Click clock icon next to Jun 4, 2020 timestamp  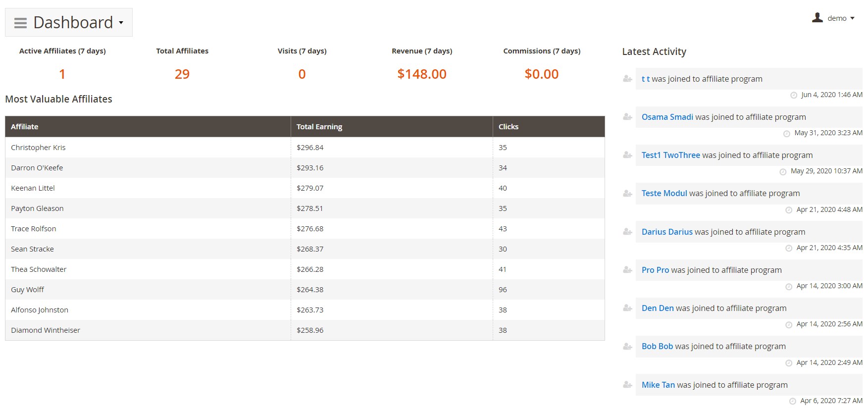[x=794, y=95]
